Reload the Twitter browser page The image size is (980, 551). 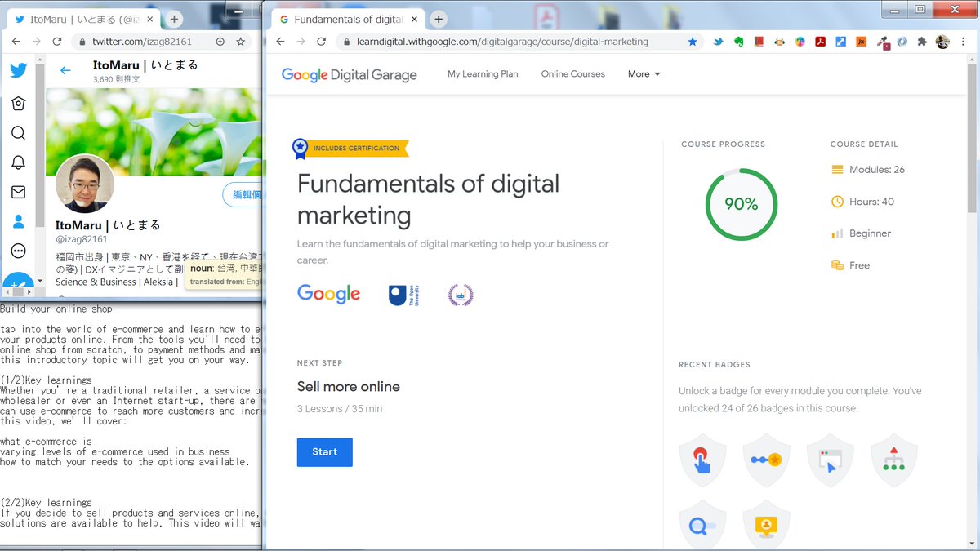[58, 42]
